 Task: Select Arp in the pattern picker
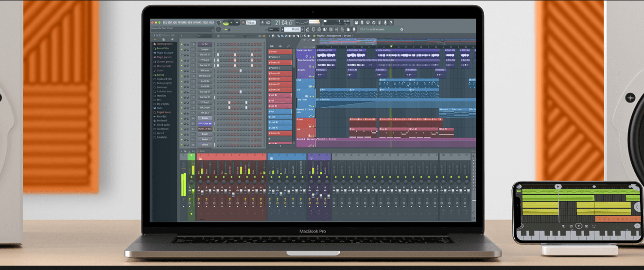tap(280, 112)
